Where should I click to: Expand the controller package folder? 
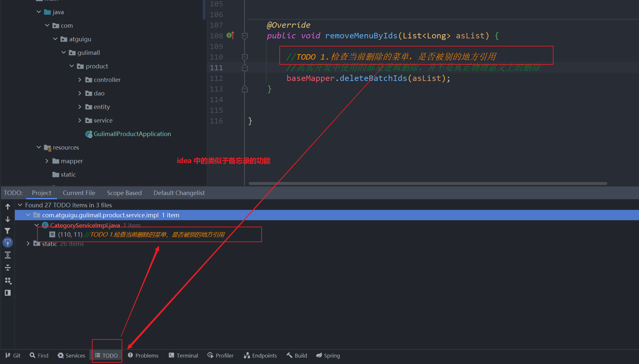(x=80, y=80)
